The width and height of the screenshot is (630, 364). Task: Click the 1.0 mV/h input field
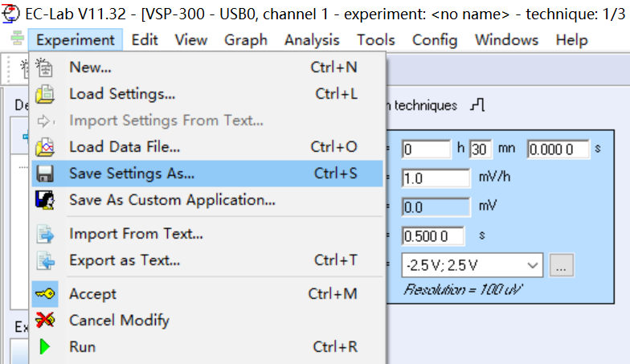(x=436, y=178)
